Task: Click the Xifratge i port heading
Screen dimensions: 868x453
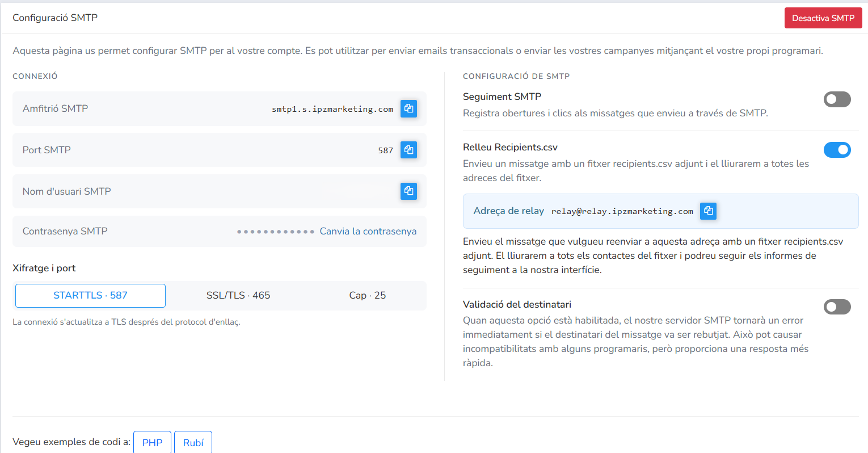Action: point(44,268)
